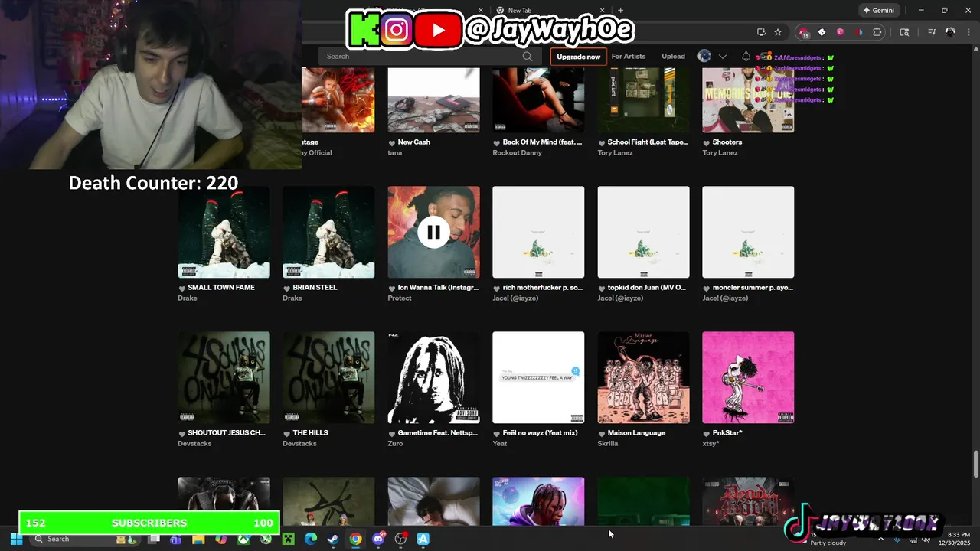Open the user avatar in SoundCloud header

click(704, 56)
